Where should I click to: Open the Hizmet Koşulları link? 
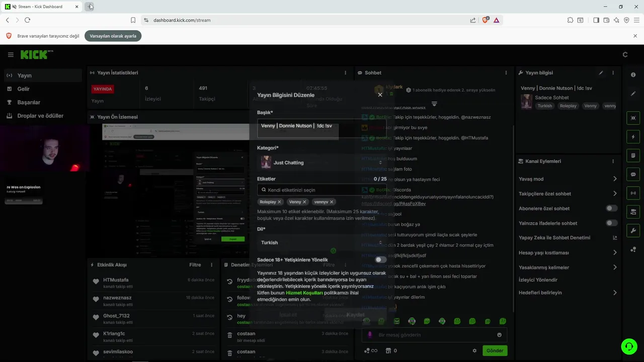tap(304, 293)
